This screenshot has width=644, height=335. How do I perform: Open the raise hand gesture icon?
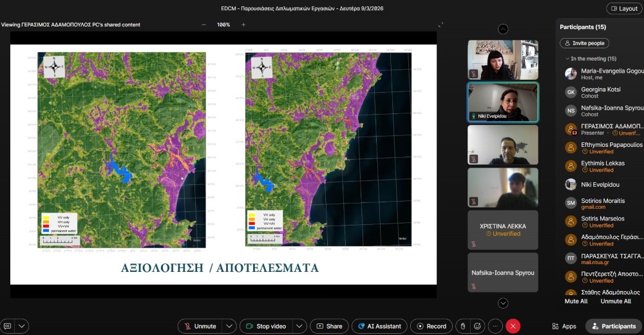point(462,326)
